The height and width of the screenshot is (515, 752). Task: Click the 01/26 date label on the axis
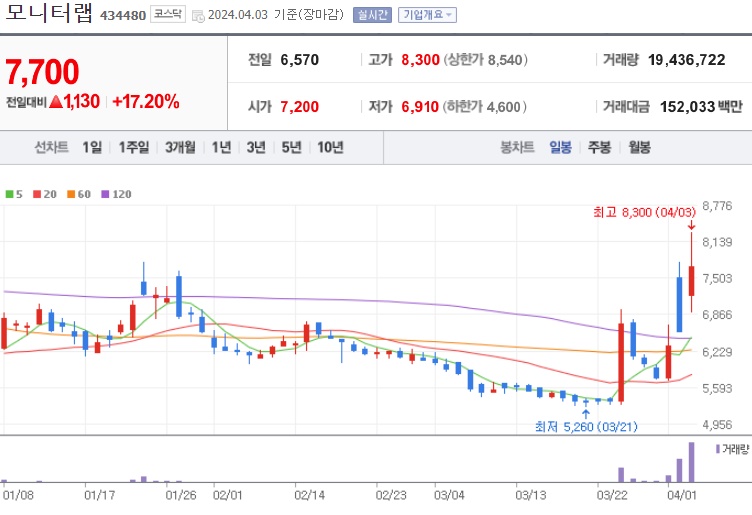point(181,495)
